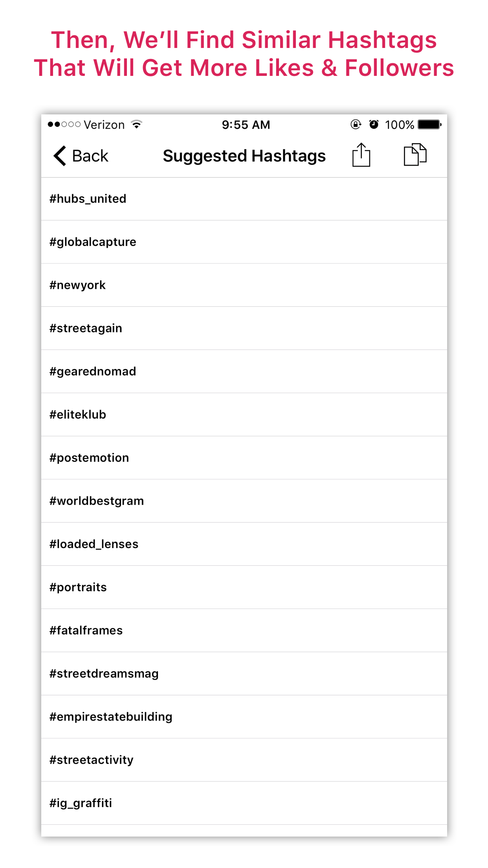Select the #fatalframes hashtag
The height and width of the screenshot is (868, 488).
click(x=244, y=630)
